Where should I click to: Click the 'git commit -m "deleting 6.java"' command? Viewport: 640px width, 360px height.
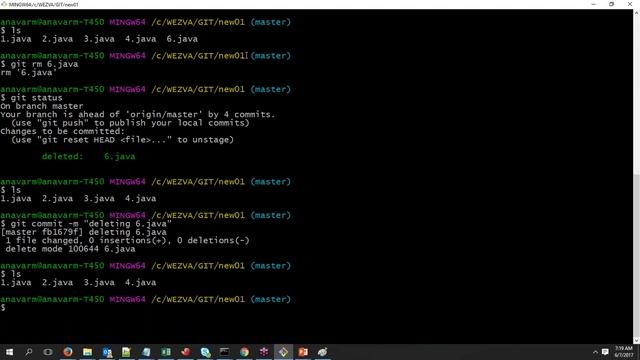click(86, 224)
